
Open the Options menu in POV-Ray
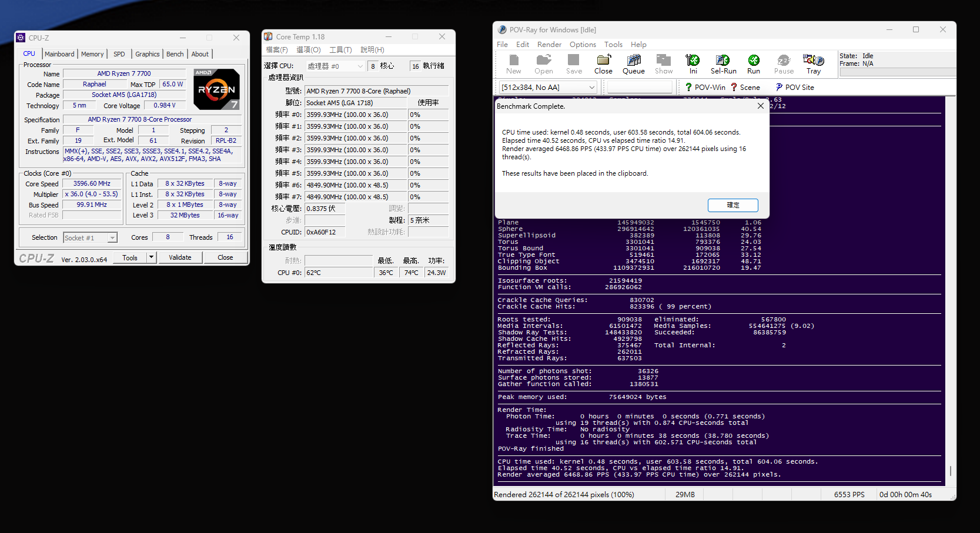[583, 44]
